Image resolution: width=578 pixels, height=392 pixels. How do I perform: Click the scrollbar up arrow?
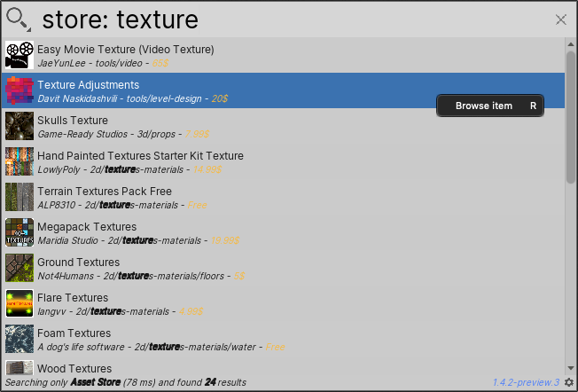coord(571,44)
